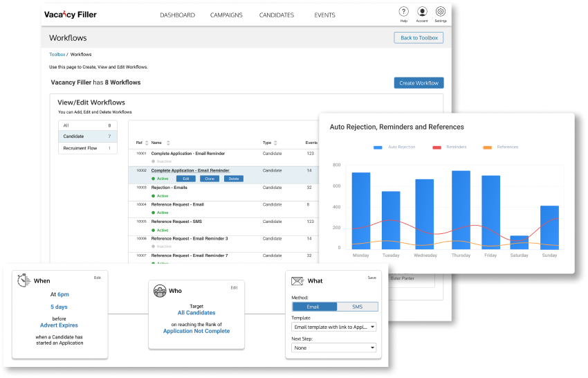Click the 5 days value
The image size is (588, 378).
tap(59, 307)
